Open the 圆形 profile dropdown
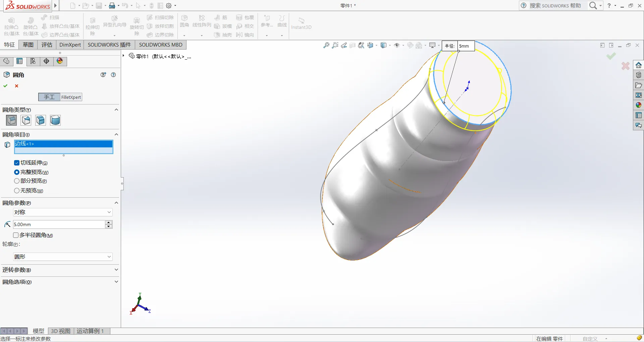 63,257
